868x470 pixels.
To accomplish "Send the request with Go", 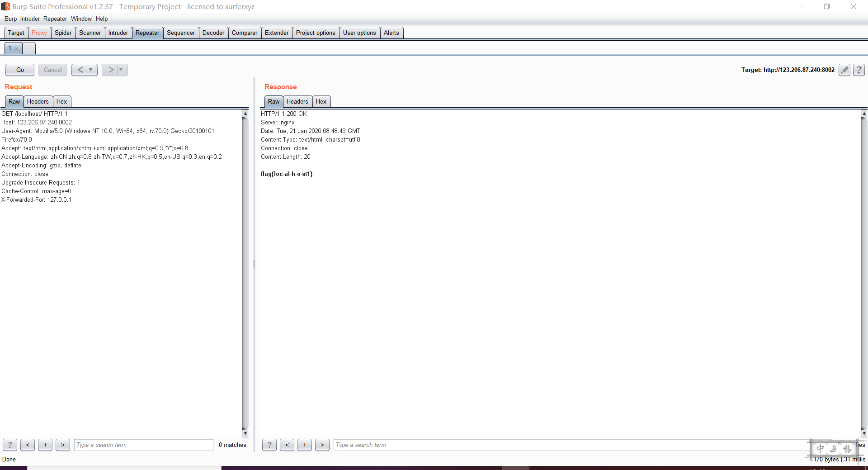I will point(20,70).
